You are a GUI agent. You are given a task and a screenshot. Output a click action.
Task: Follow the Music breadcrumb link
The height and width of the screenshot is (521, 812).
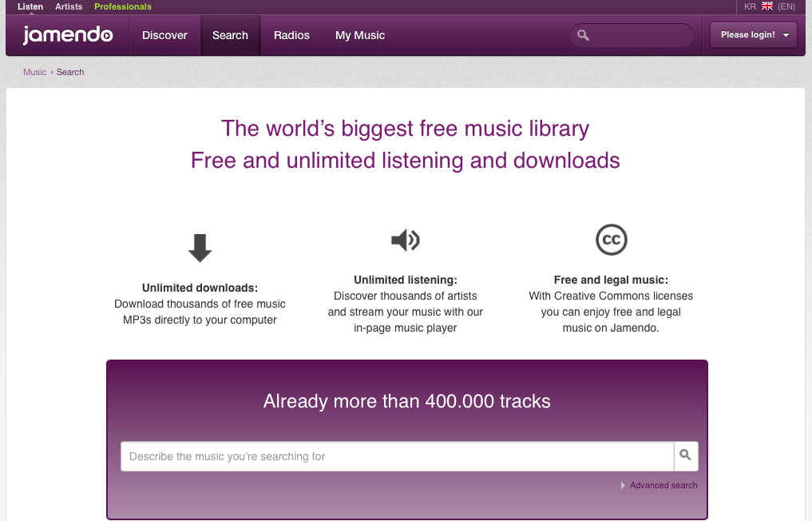coord(34,72)
